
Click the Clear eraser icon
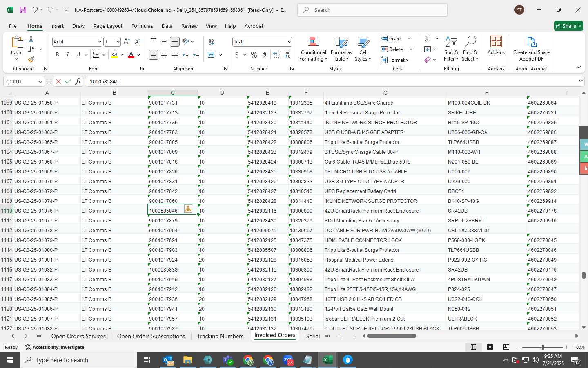(428, 60)
